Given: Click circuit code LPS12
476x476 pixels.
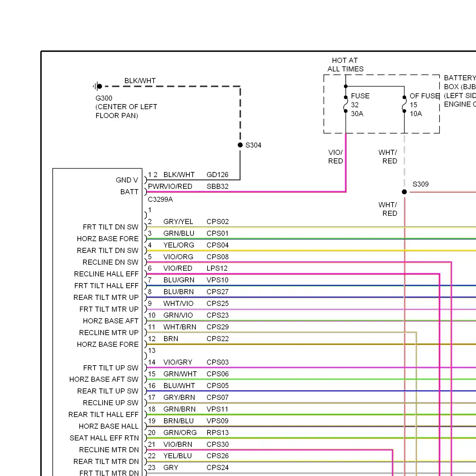Looking at the screenshot, I should [217, 268].
